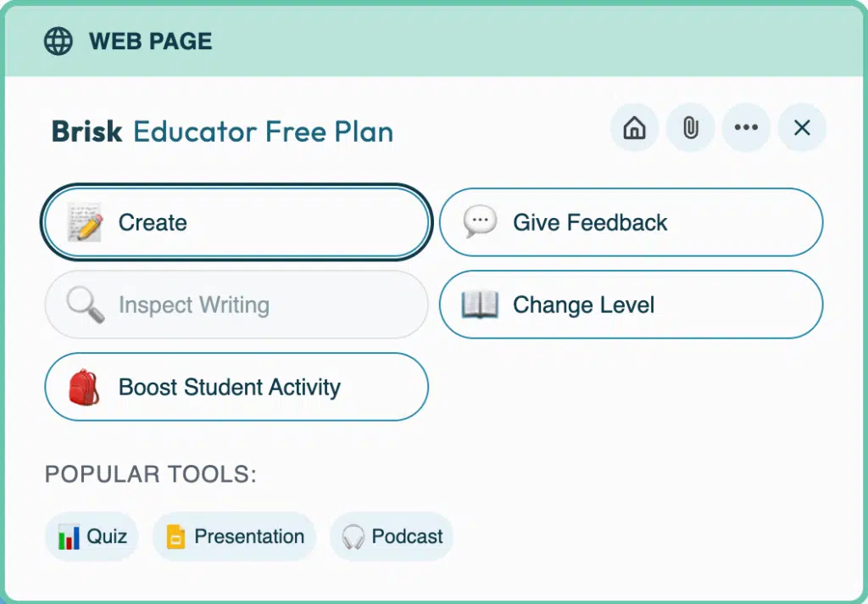
Task: Click the Brisk Educator Free Plan title
Action: (222, 131)
